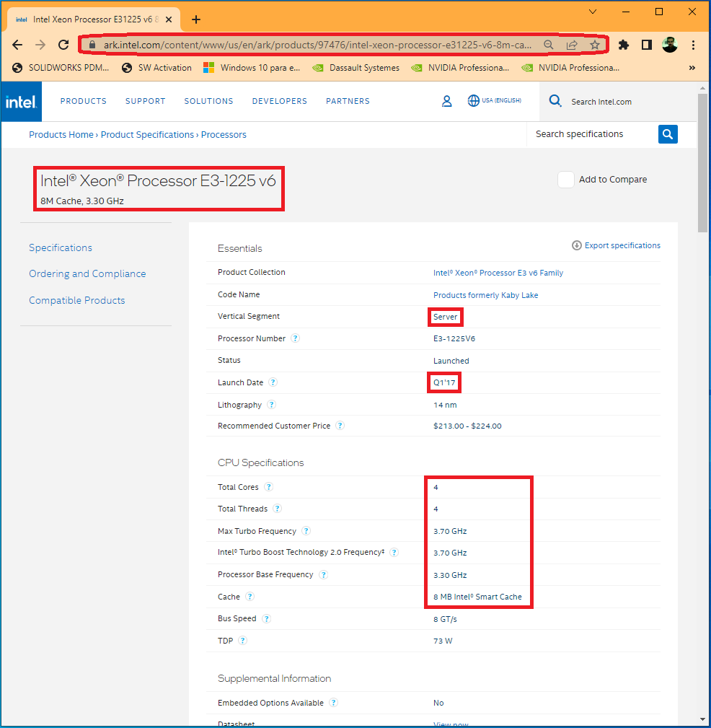
Task: Go to Products Home breadcrumb
Action: (x=61, y=135)
